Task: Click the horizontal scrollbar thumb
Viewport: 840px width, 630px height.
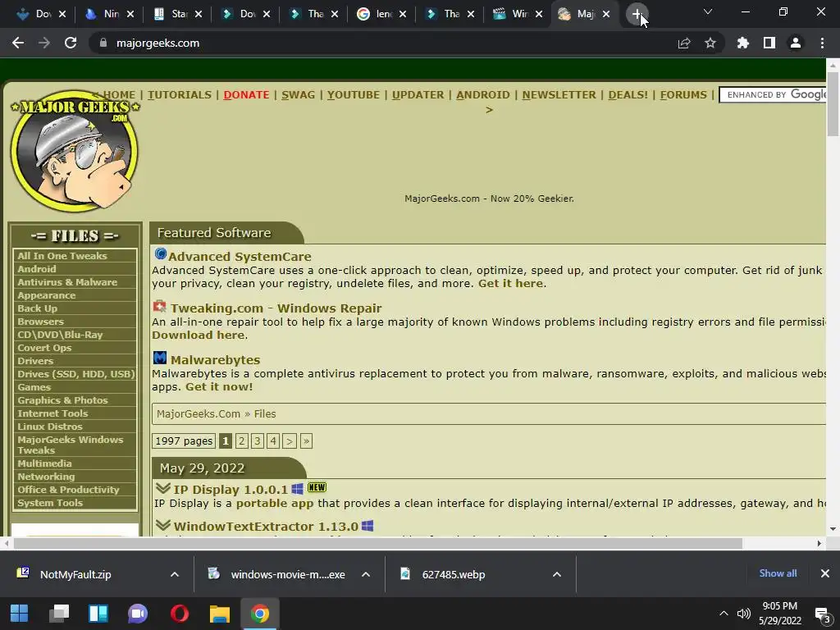Action: (x=377, y=543)
